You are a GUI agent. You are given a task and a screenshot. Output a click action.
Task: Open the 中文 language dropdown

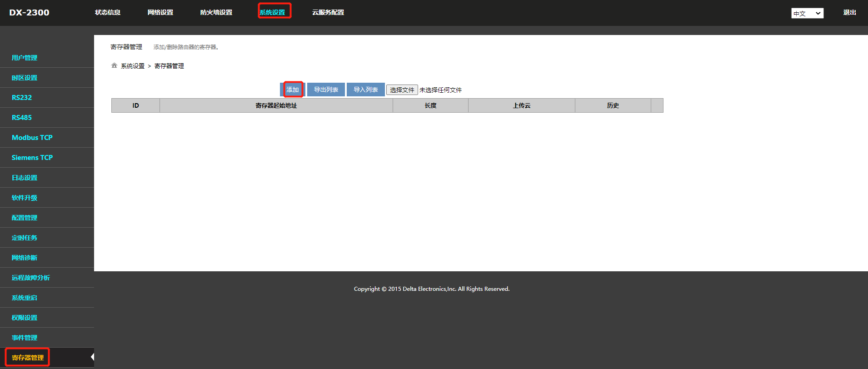807,13
